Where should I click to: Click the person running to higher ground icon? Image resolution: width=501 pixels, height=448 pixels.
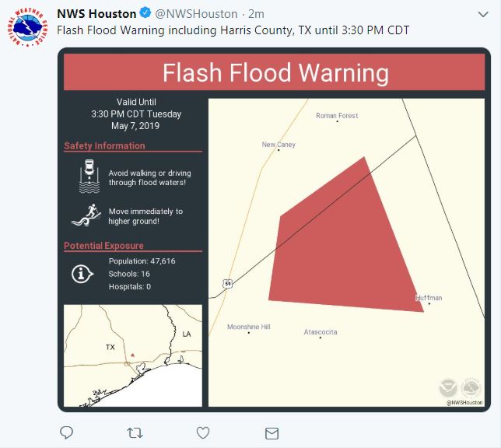pyautogui.click(x=86, y=215)
